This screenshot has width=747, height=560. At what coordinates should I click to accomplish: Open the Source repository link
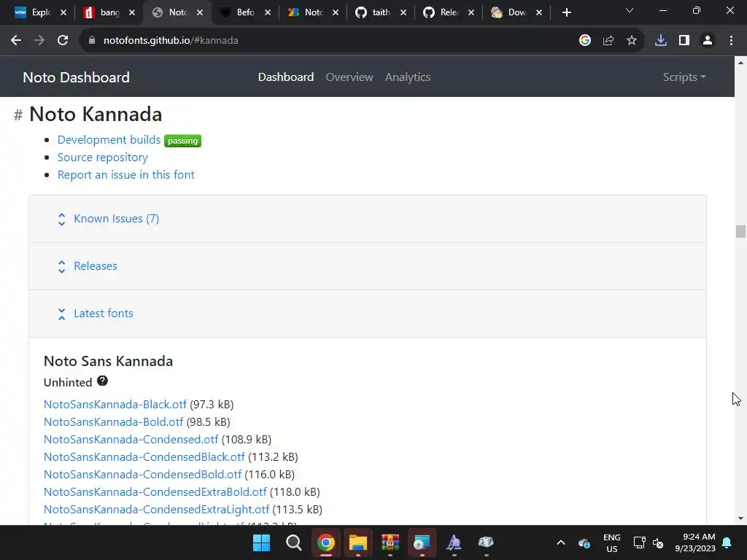coord(102,157)
